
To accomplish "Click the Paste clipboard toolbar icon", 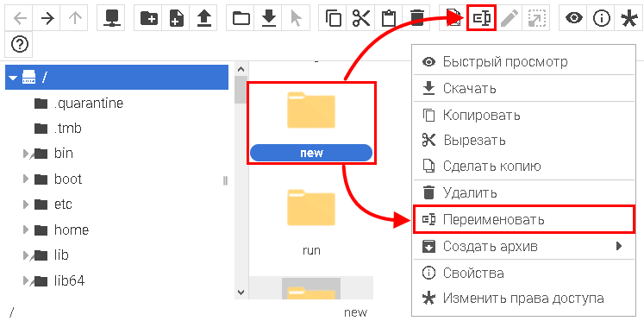I will pos(388,18).
